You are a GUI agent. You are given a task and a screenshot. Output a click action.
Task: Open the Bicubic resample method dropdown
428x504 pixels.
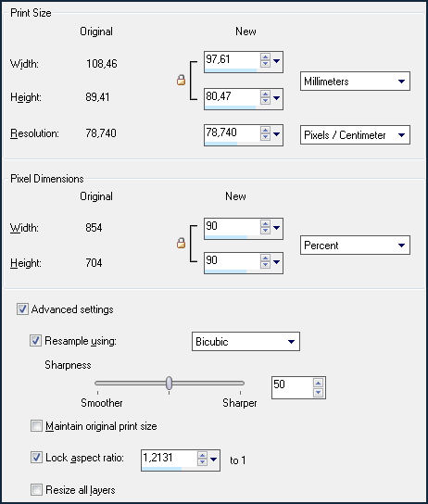pos(245,341)
